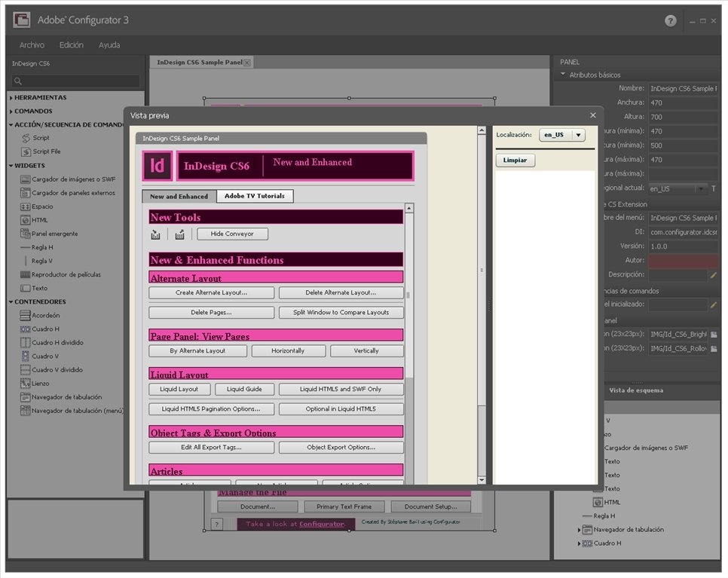Click the Object Export Options button
Image resolution: width=728 pixels, height=578 pixels.
click(341, 448)
